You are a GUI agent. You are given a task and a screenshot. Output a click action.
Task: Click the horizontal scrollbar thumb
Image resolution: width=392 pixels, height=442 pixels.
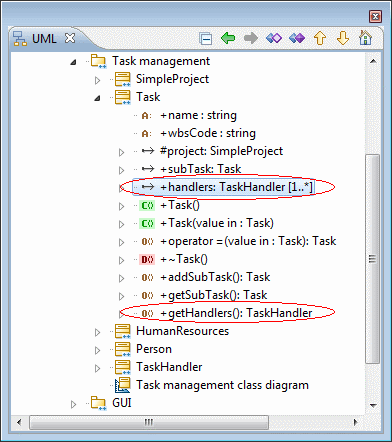(149, 422)
